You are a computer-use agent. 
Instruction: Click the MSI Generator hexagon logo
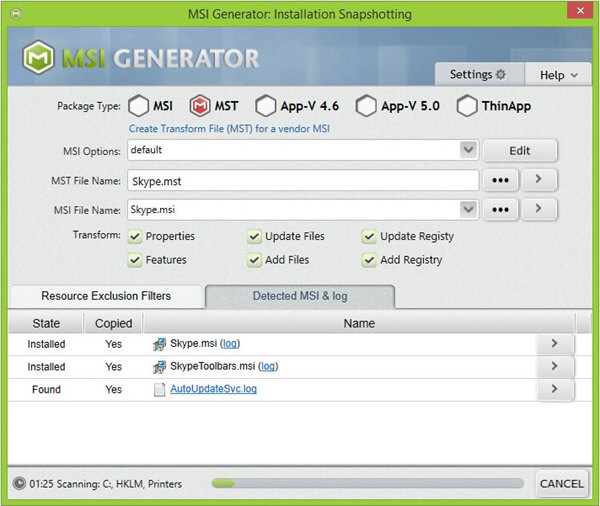(x=38, y=57)
